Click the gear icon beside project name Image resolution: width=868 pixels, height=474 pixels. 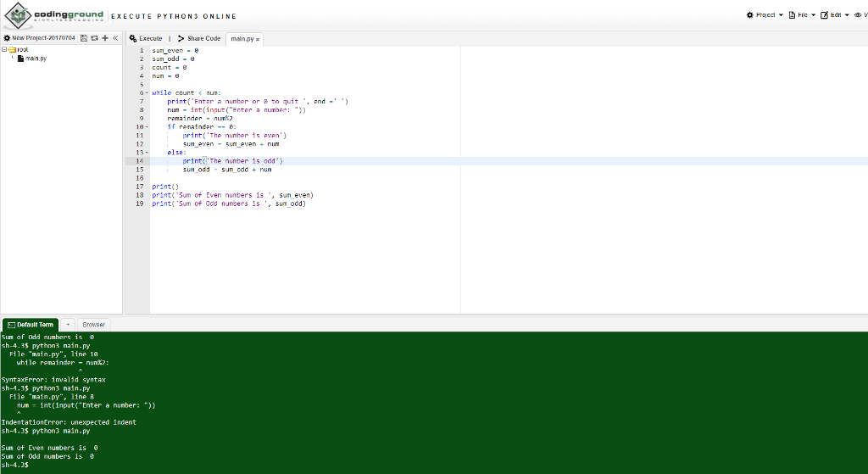7,38
